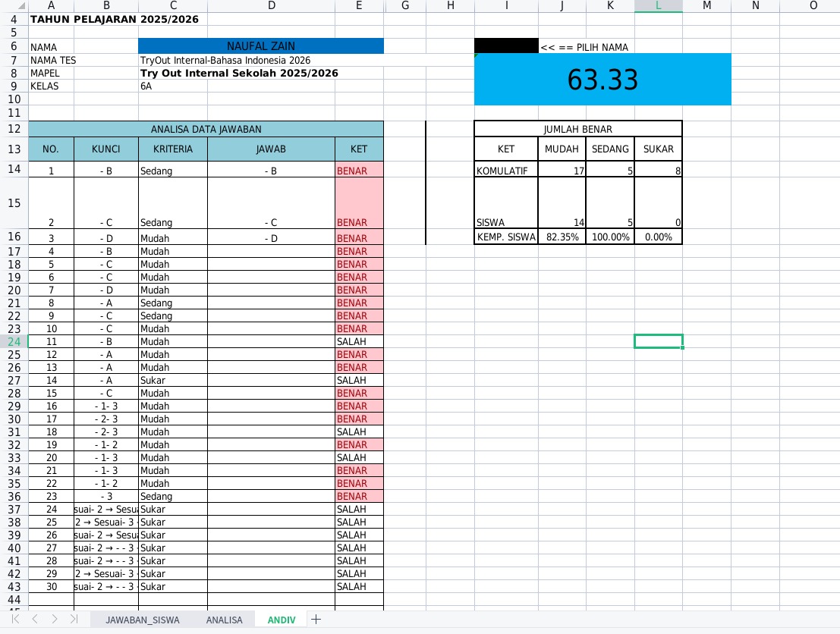Select KEMP. SISWA label cell
Image resolution: width=840 pixels, height=634 pixels.
click(x=506, y=237)
